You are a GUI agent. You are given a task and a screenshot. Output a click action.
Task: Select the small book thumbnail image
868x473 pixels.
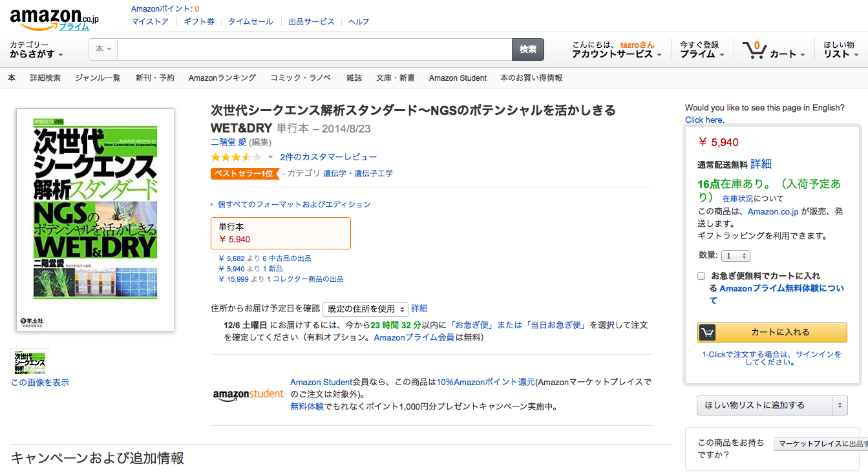30,362
